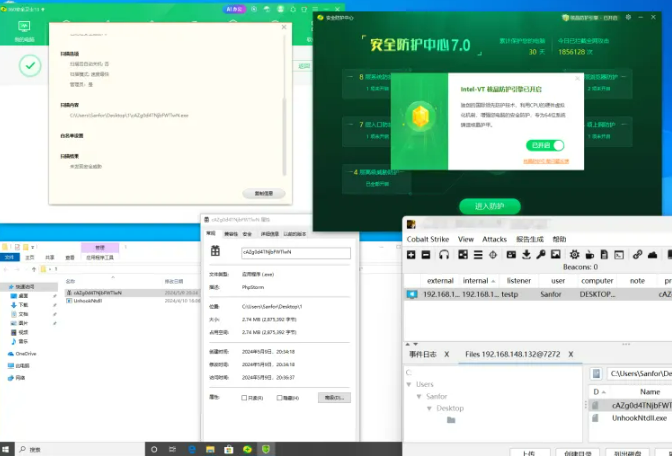The height and width of the screenshot is (456, 672).
Task: Open downloaded files via download arrow icon
Action: click(526, 255)
